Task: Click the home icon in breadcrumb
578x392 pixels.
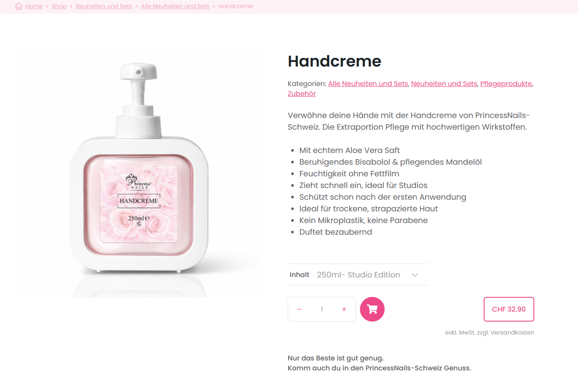Action: 19,6
